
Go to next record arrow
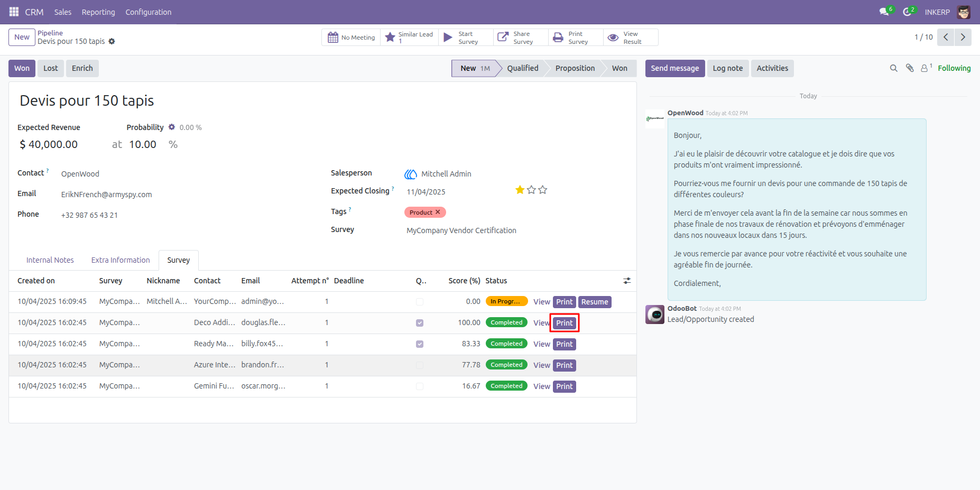[x=963, y=37]
